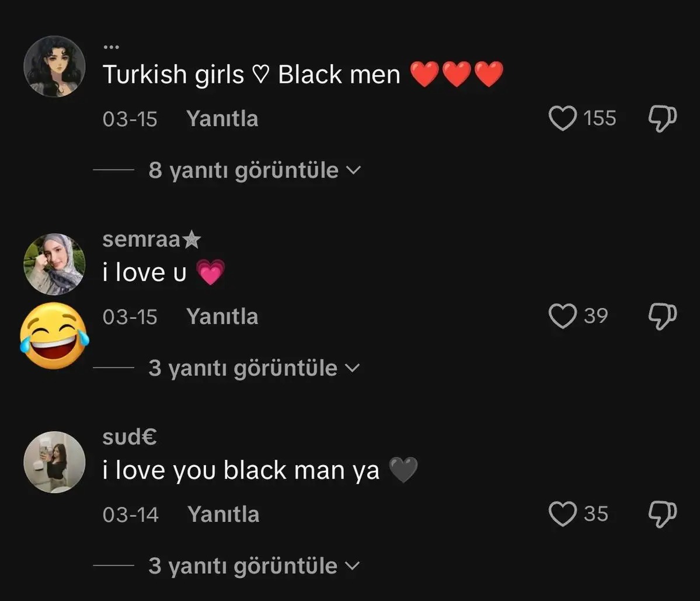This screenshot has height=601, width=700.
Task: Dislike the comment with 155 likes
Action: point(663,118)
